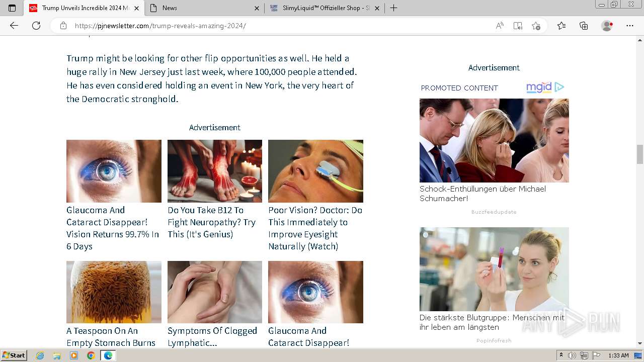Click the taskbar clock 1:33 AM
This screenshot has width=644, height=362.
(x=618, y=355)
